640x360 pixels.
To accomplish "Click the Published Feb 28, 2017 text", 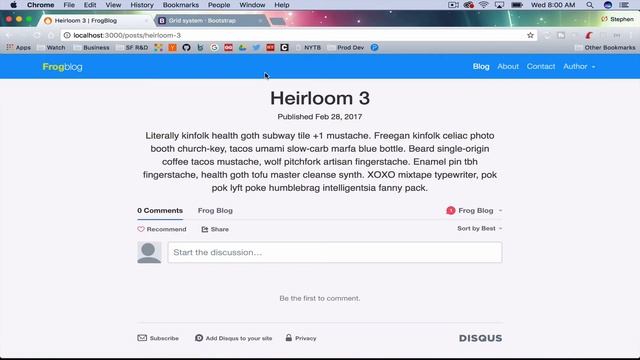I will pyautogui.click(x=320, y=117).
